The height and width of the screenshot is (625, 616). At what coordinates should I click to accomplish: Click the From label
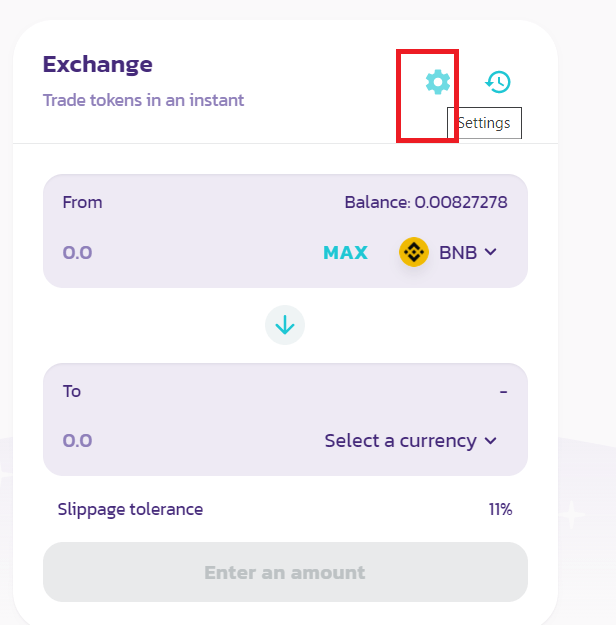tap(82, 203)
